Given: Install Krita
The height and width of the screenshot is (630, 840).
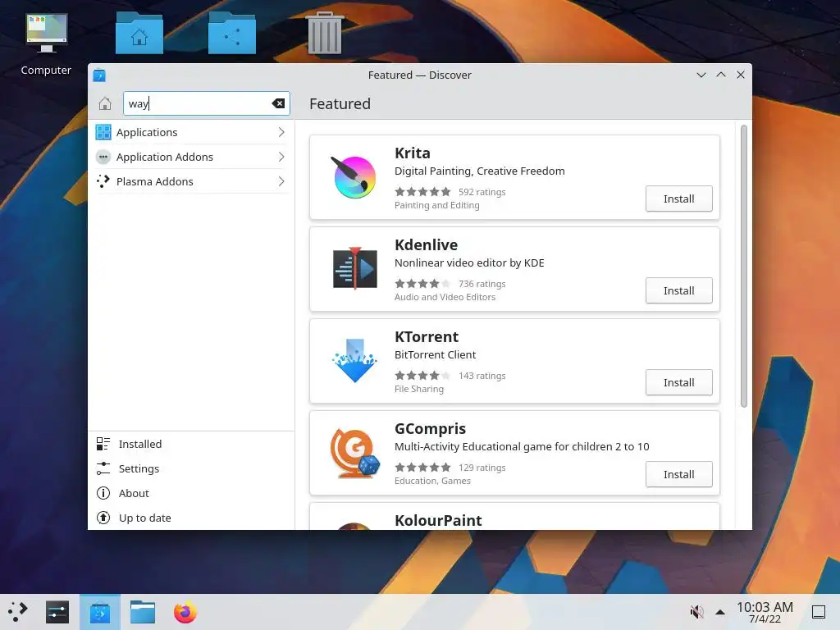Looking at the screenshot, I should (678, 199).
